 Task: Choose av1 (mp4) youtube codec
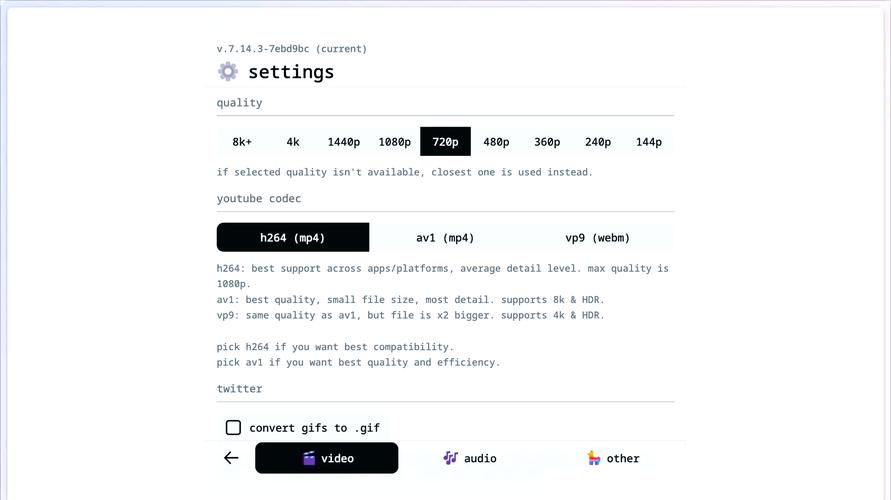tap(445, 238)
